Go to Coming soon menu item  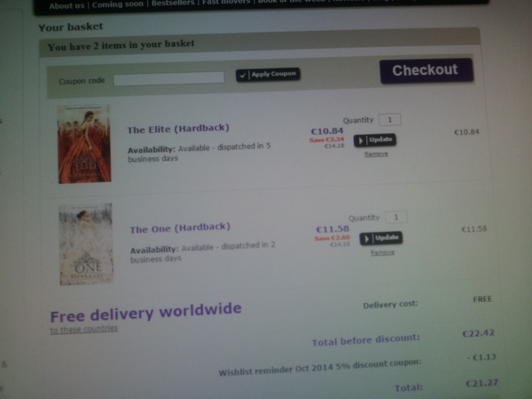click(117, 4)
